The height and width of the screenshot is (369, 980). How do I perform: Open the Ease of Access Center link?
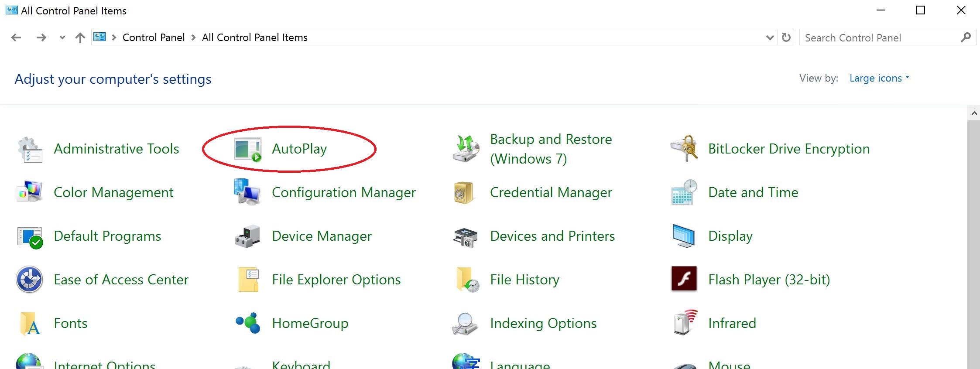click(x=121, y=280)
